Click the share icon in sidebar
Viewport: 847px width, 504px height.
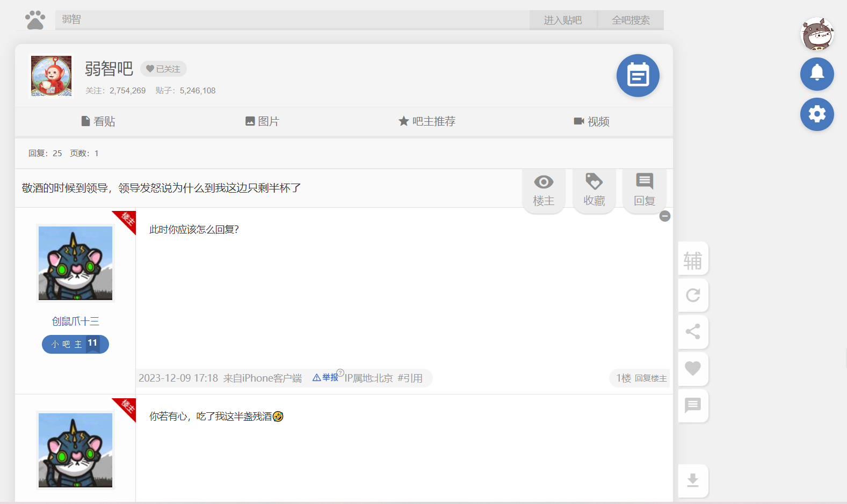[693, 332]
